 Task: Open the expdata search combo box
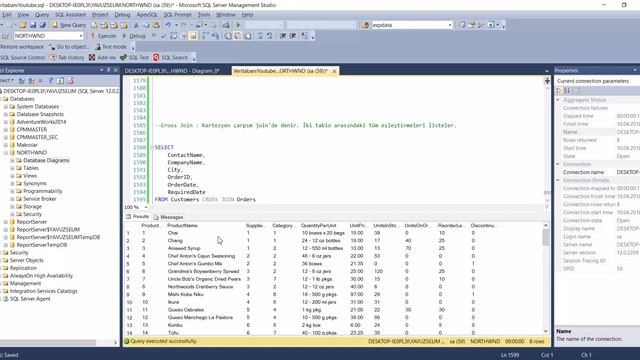(x=412, y=25)
